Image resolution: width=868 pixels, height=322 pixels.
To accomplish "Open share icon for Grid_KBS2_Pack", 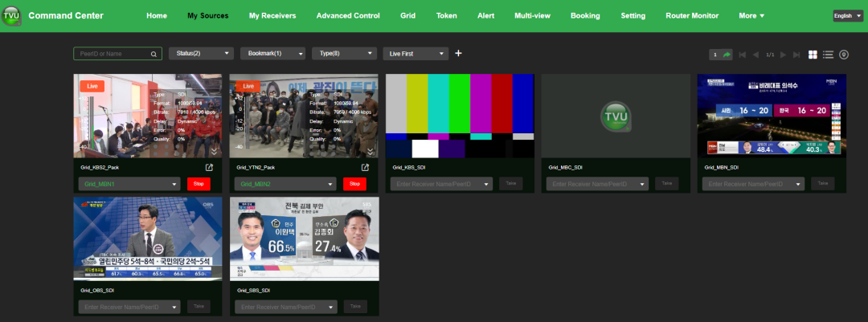I will coord(209,167).
